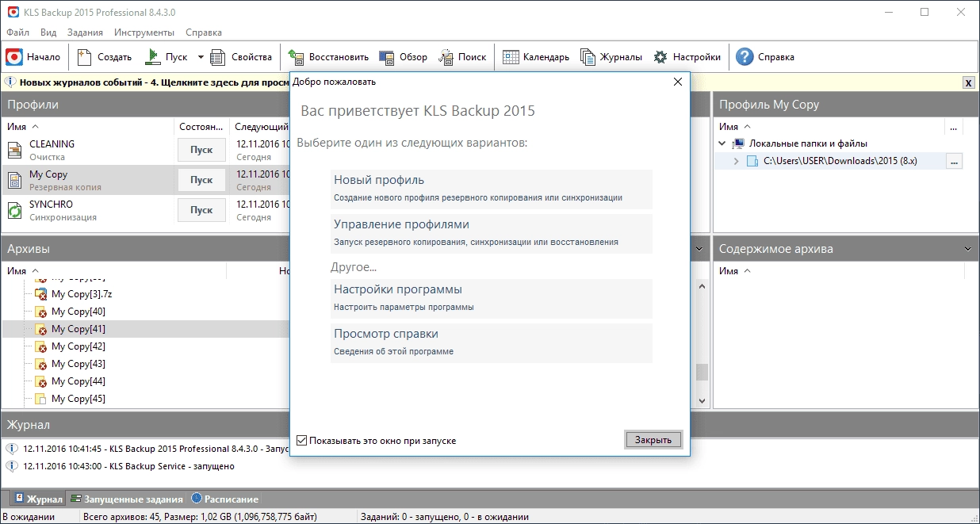
Task: Expand the C:\Users\USER\Downloads folder node
Action: [737, 161]
